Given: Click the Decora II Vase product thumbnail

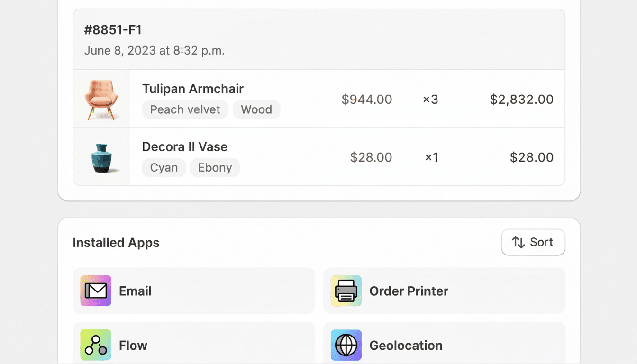Looking at the screenshot, I should [101, 156].
